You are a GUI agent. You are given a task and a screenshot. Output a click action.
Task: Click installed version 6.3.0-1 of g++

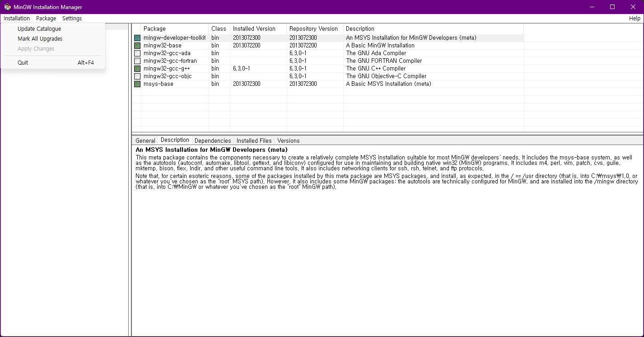[242, 69]
